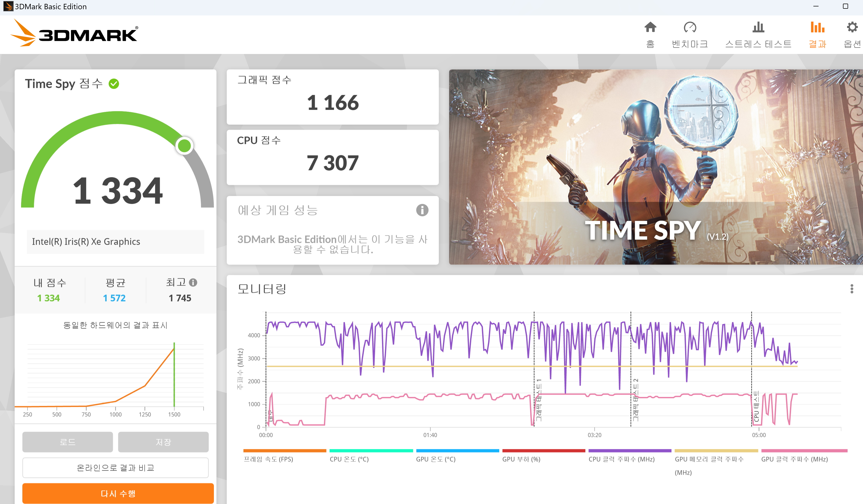The width and height of the screenshot is (863, 504).
Task: Click the CPU 점수 value 7 307
Action: pos(333,163)
